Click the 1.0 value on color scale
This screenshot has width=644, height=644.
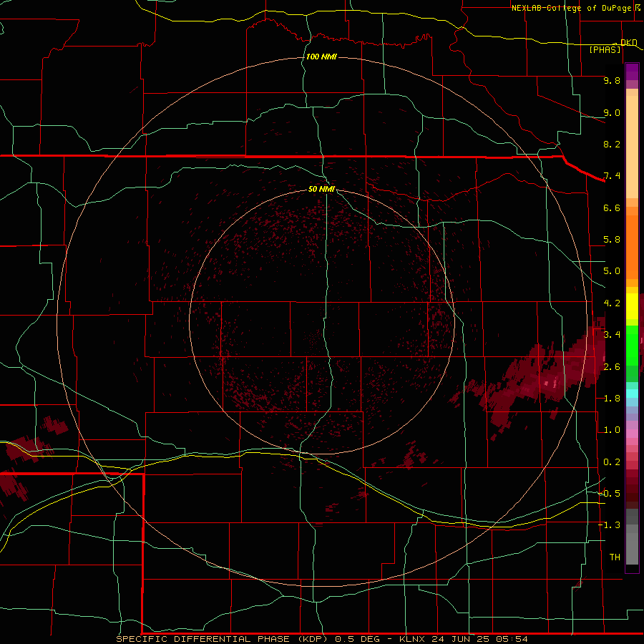tap(612, 430)
